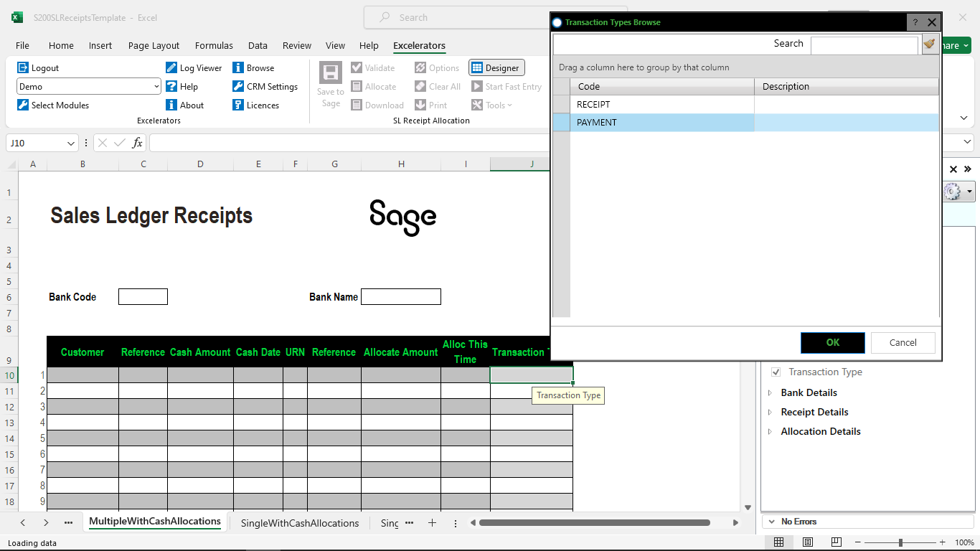Click the Print icon
This screenshot has height=551, width=980.
(x=420, y=105)
